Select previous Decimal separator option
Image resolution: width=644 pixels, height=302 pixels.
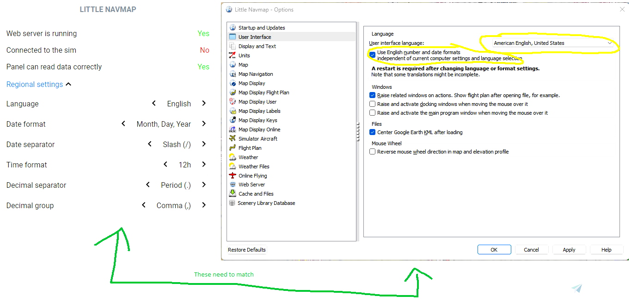(148, 185)
